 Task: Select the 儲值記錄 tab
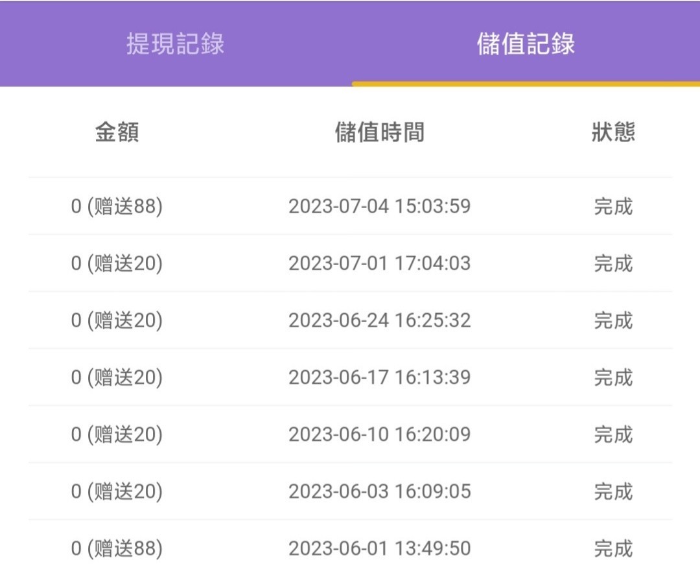526,44
